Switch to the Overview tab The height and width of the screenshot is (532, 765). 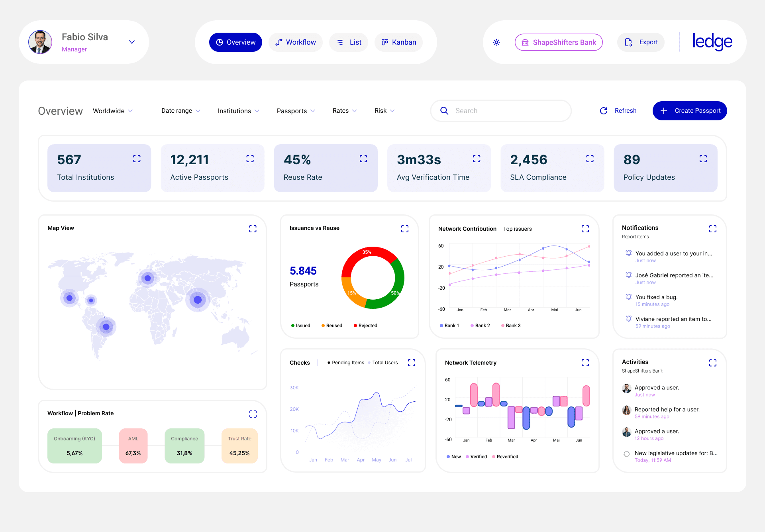click(x=235, y=42)
